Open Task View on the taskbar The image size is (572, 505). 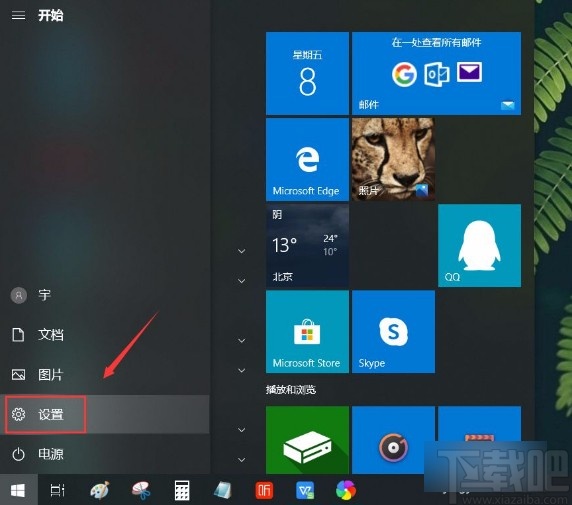tap(57, 490)
